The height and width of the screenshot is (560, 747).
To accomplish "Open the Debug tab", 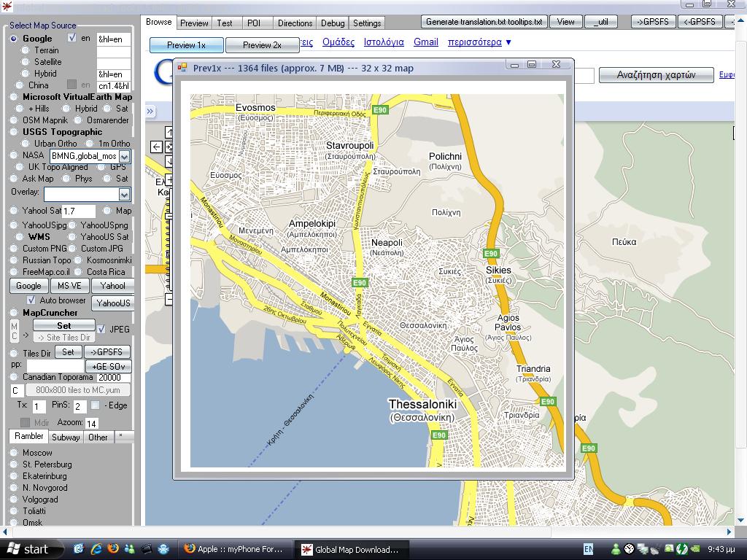I will click(x=333, y=23).
